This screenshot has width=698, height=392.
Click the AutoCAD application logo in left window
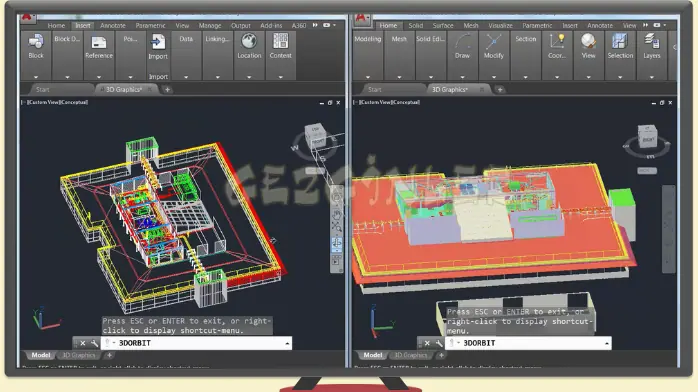(x=28, y=18)
